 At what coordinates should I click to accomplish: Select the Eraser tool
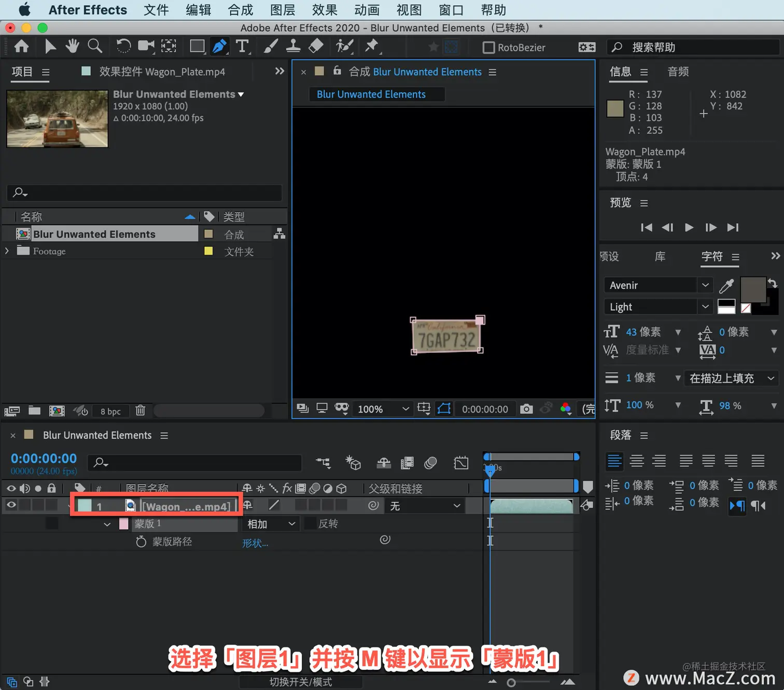pos(316,47)
